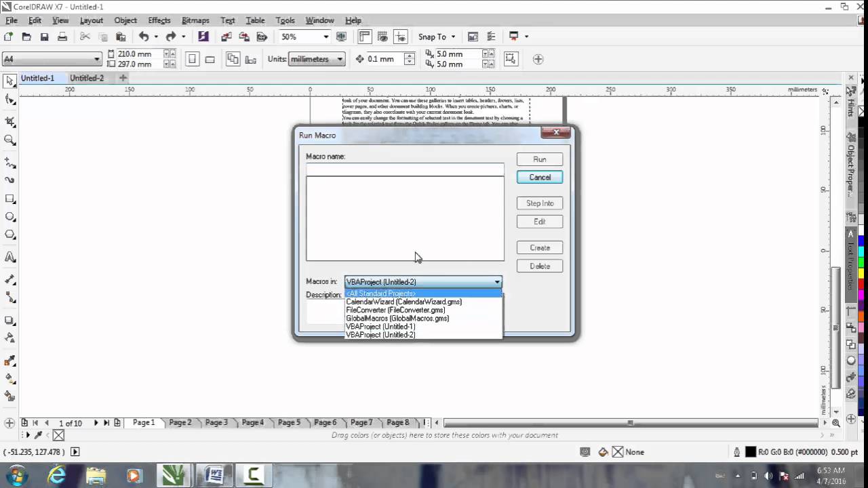Select the Interactive Fill tool

[x=9, y=378]
